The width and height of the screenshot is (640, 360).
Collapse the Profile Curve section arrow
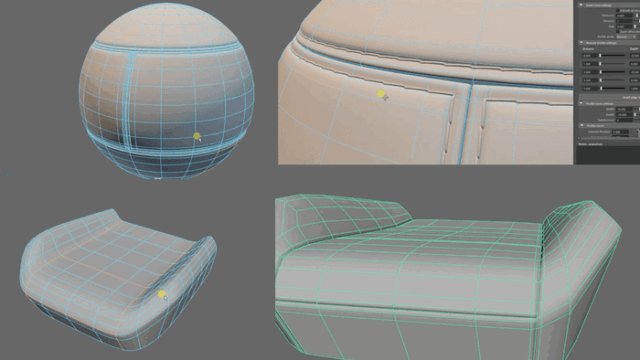(x=582, y=125)
